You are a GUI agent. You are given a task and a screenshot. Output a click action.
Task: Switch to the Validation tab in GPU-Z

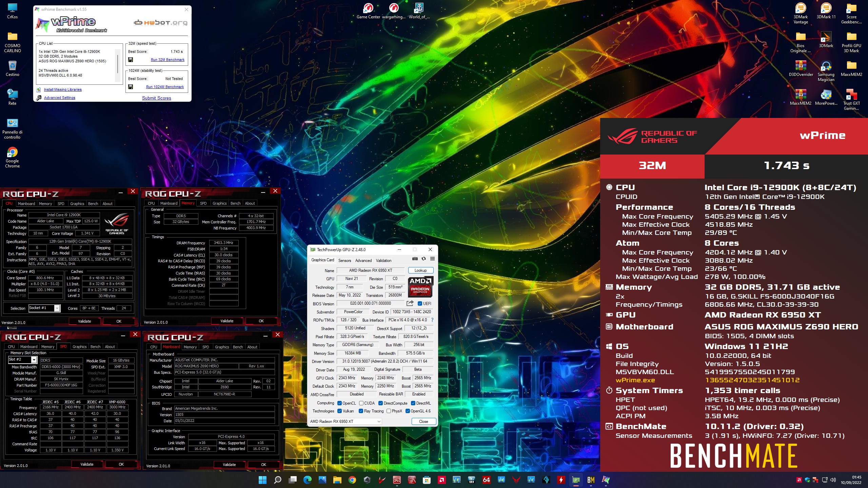click(x=383, y=261)
